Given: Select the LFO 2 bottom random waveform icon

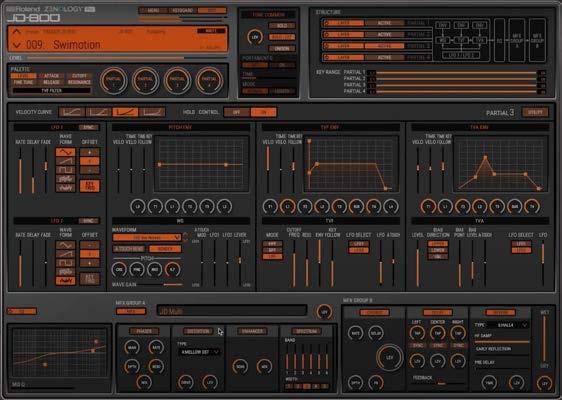Looking at the screenshot, I should click(x=65, y=281).
